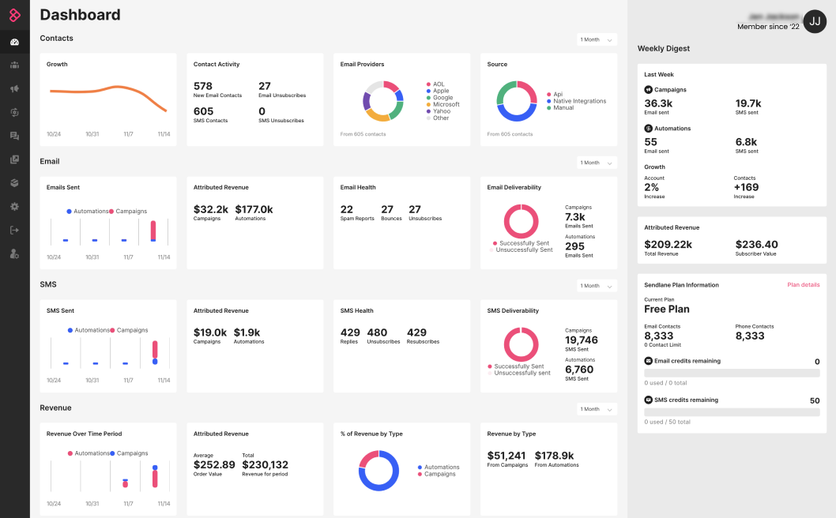Viewport: 836px width, 518px height.
Task: Click the $236.40 Subscriber Value
Action: pos(757,245)
